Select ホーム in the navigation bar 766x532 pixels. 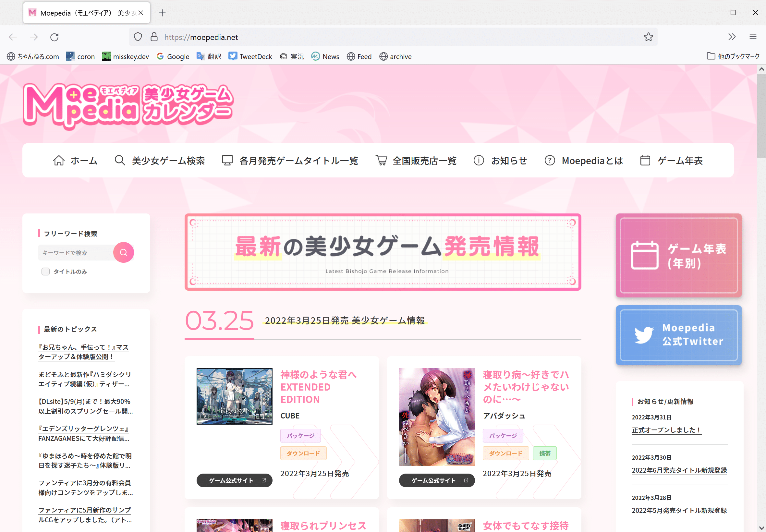[75, 161]
